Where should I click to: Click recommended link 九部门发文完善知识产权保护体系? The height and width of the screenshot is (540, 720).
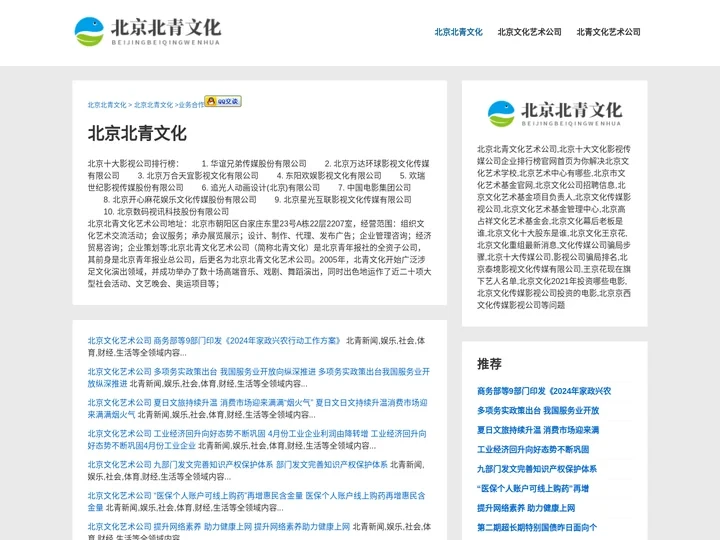(537, 469)
